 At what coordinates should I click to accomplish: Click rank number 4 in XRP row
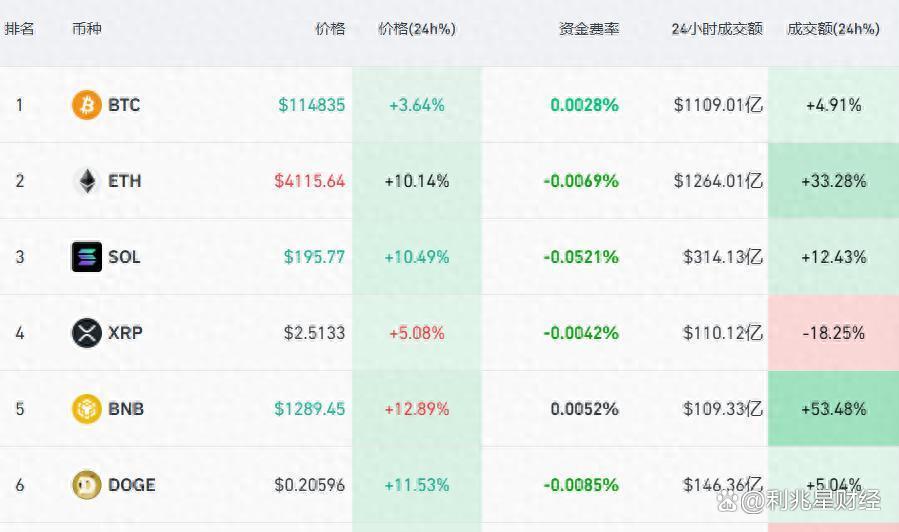click(19, 333)
